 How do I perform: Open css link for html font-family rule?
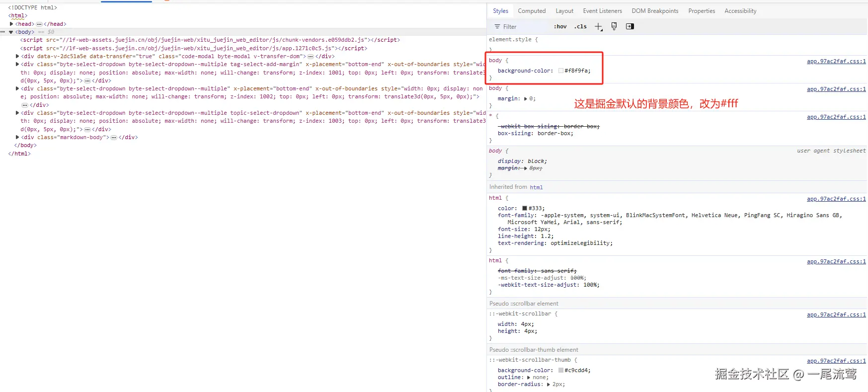coord(836,262)
